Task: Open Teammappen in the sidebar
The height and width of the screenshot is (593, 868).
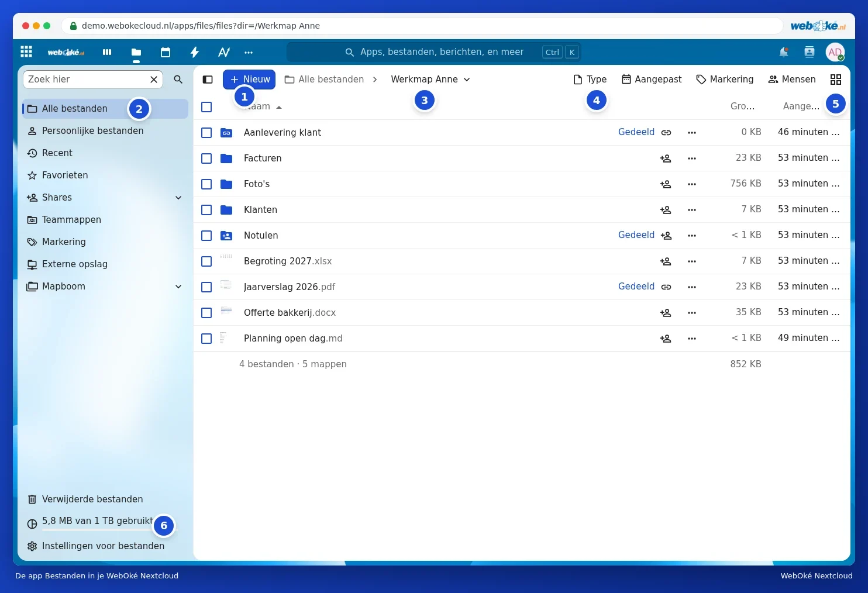Action: (105, 220)
